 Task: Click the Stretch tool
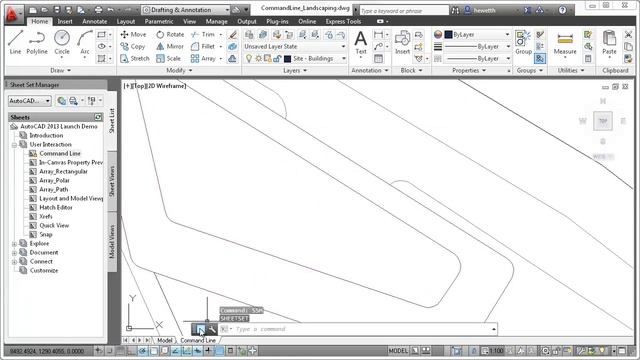[135, 58]
